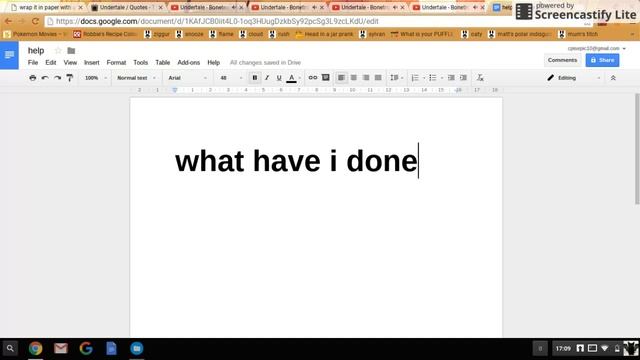The height and width of the screenshot is (360, 640).
Task: Open the Help menu
Action: tap(213, 62)
